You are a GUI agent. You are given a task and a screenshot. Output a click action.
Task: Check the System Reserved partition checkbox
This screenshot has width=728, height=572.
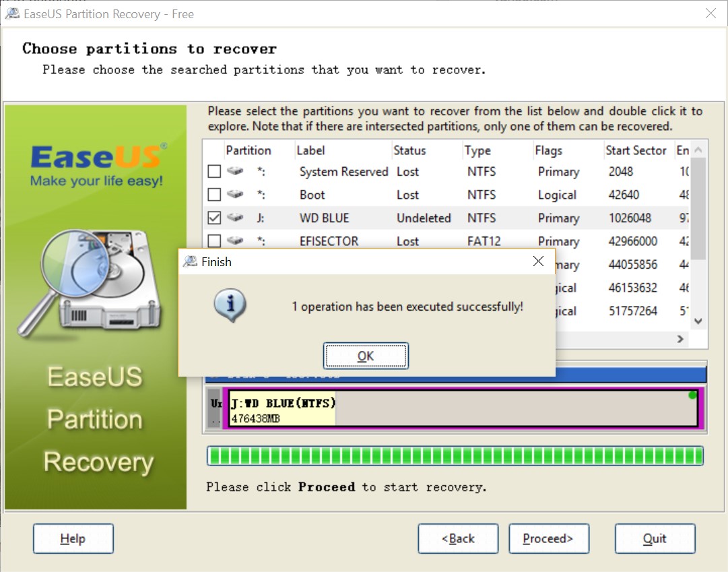[x=214, y=172]
